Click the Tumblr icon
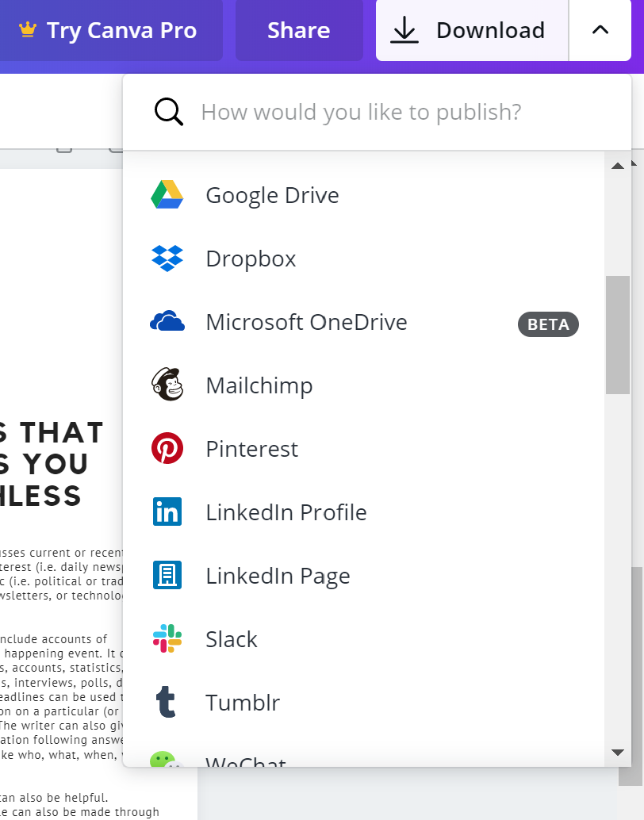Screen dimensions: 644x820 coord(167,702)
